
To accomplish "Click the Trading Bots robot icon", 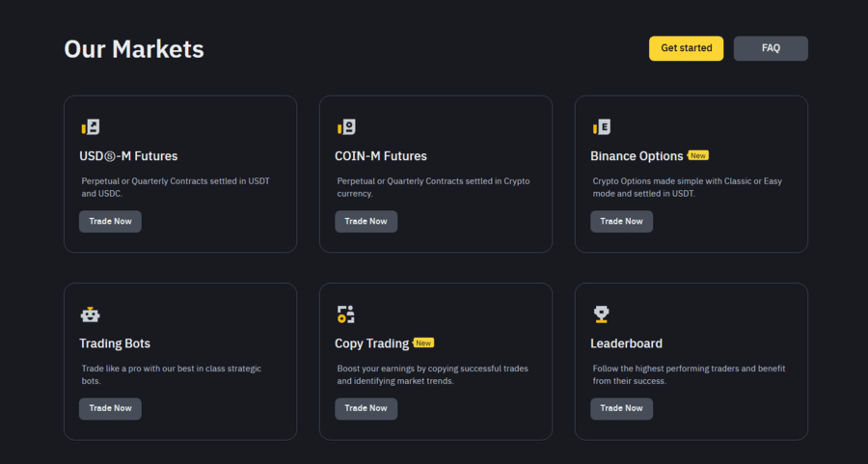I will pyautogui.click(x=91, y=314).
